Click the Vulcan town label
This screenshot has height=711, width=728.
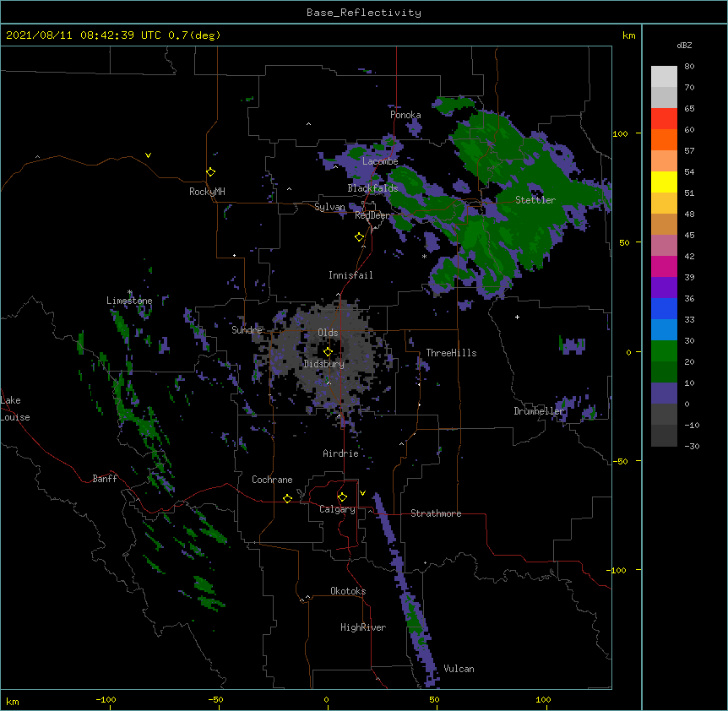tap(459, 669)
